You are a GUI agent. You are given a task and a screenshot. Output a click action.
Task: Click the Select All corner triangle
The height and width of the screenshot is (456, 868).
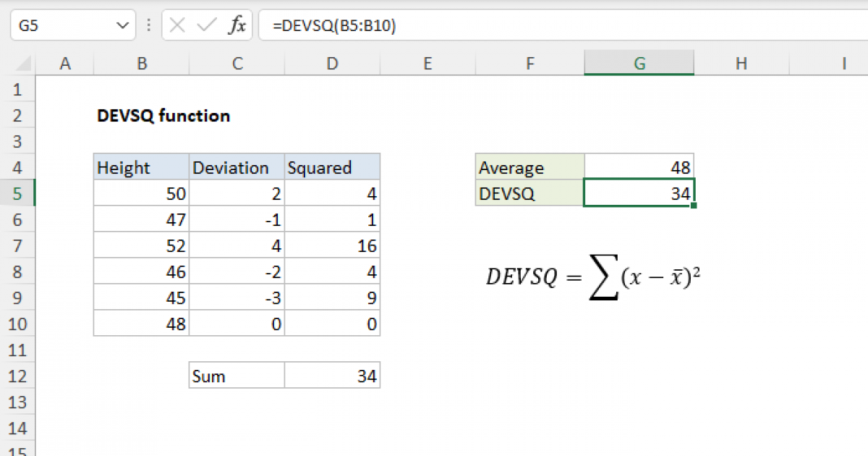pos(23,64)
